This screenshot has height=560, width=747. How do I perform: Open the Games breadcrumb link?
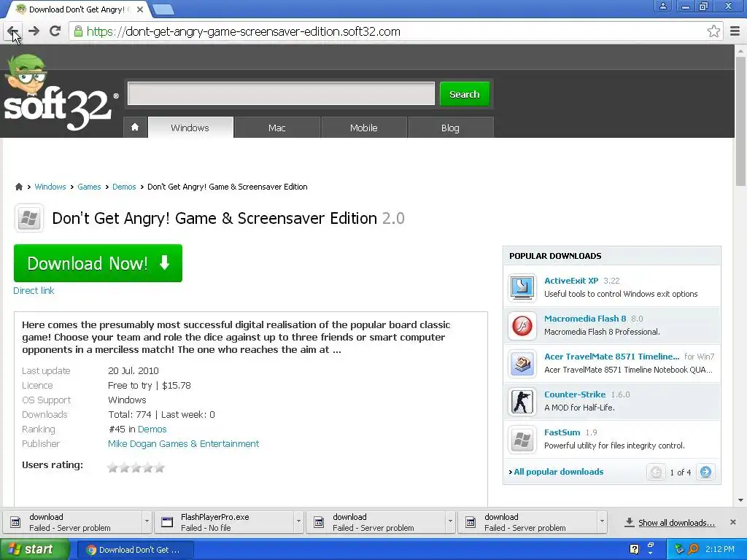pyautogui.click(x=89, y=187)
